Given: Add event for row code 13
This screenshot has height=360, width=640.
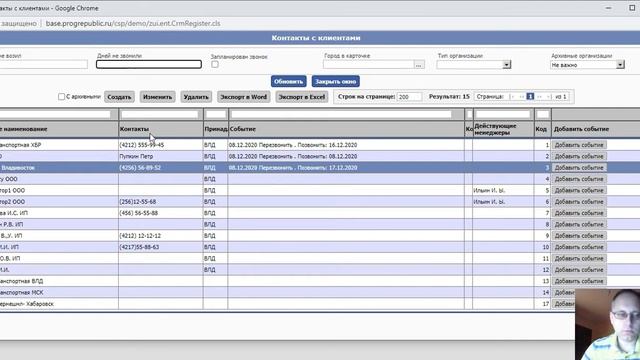Looking at the screenshot, I should pos(579,281).
